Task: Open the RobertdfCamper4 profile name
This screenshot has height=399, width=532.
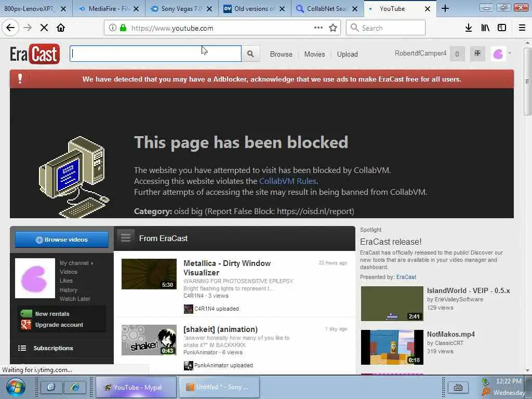Action: tap(420, 54)
